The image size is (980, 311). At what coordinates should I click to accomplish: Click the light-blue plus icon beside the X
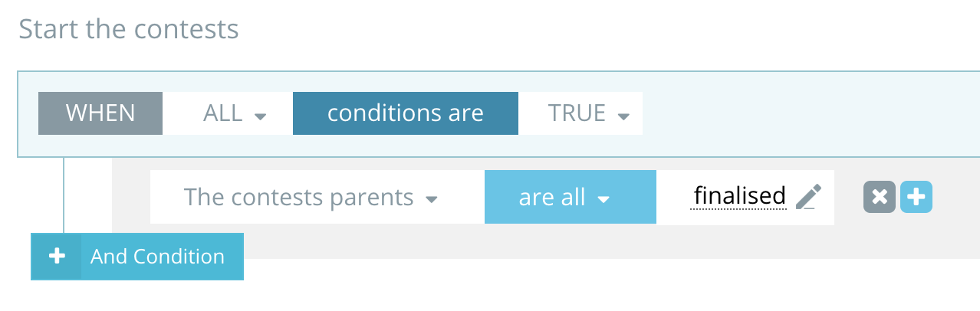tap(916, 198)
